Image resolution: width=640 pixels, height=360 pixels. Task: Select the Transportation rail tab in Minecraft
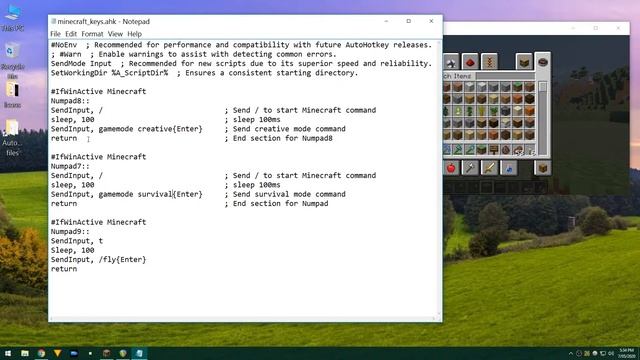489,62
